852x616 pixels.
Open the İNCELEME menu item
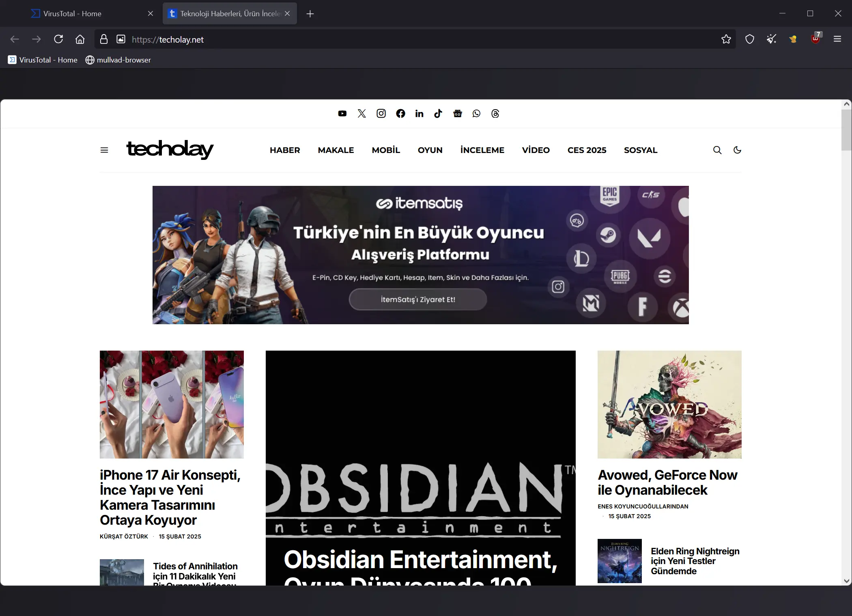(x=482, y=150)
